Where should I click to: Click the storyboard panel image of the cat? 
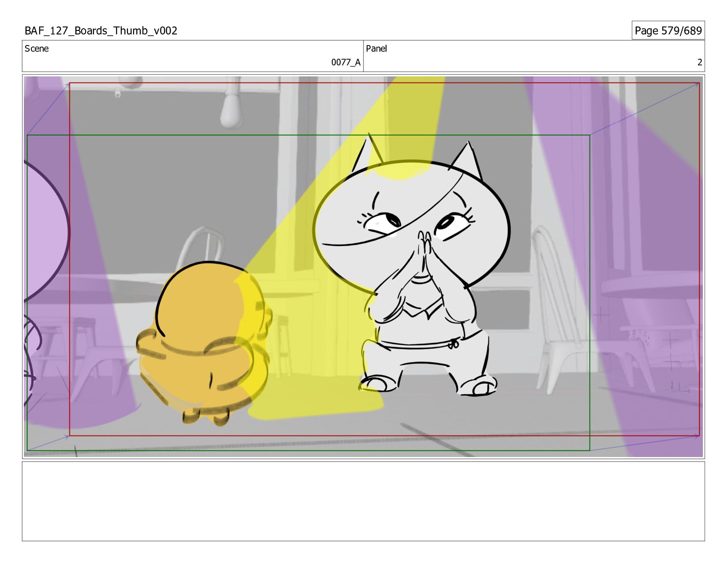[x=363, y=267]
